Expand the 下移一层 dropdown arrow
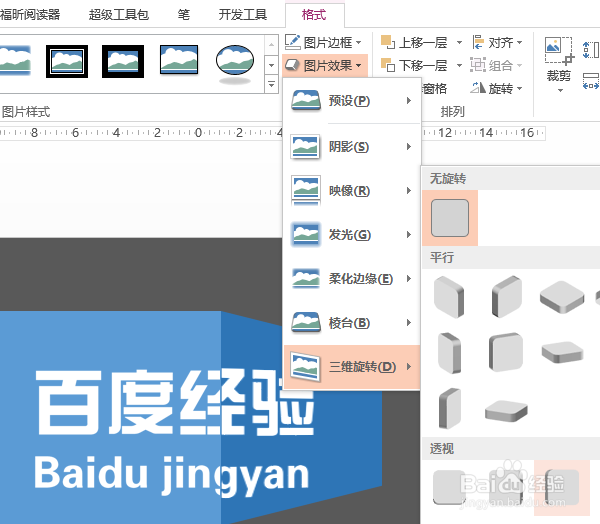Screen dimensions: 600x524 [x=459, y=65]
